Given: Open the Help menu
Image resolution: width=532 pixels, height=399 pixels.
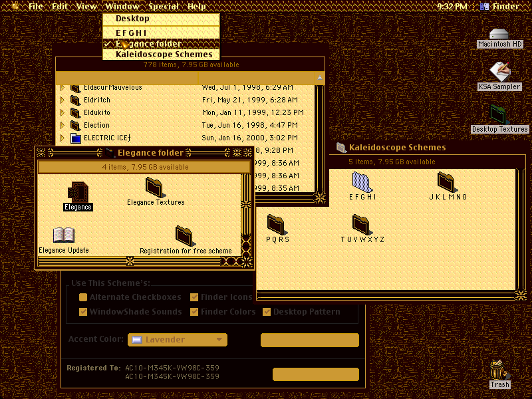Looking at the screenshot, I should tap(196, 7).
